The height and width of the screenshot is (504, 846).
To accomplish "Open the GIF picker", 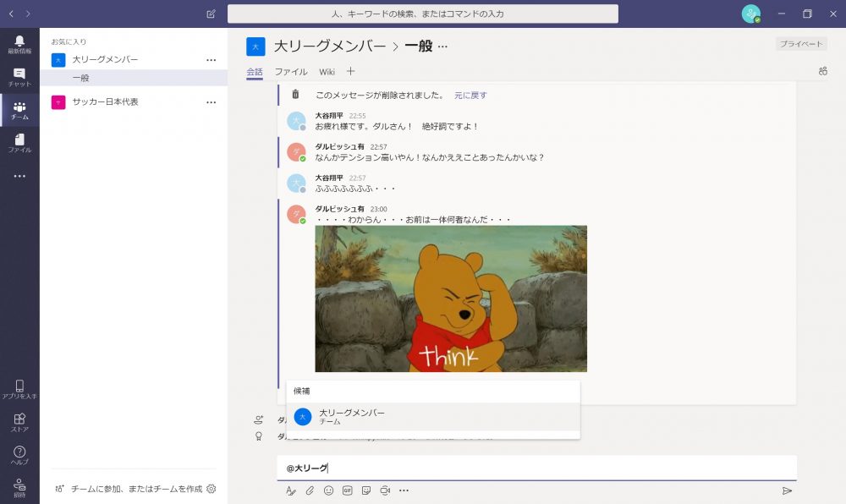I will (347, 490).
